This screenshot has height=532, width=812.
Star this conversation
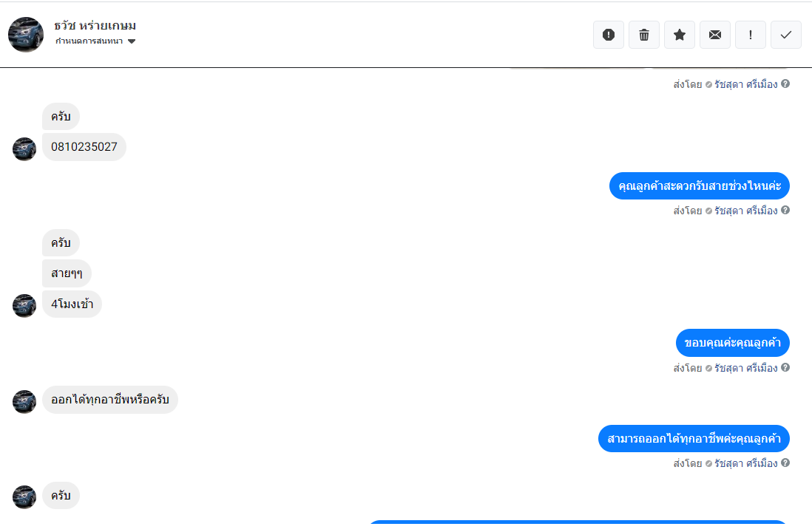point(680,35)
